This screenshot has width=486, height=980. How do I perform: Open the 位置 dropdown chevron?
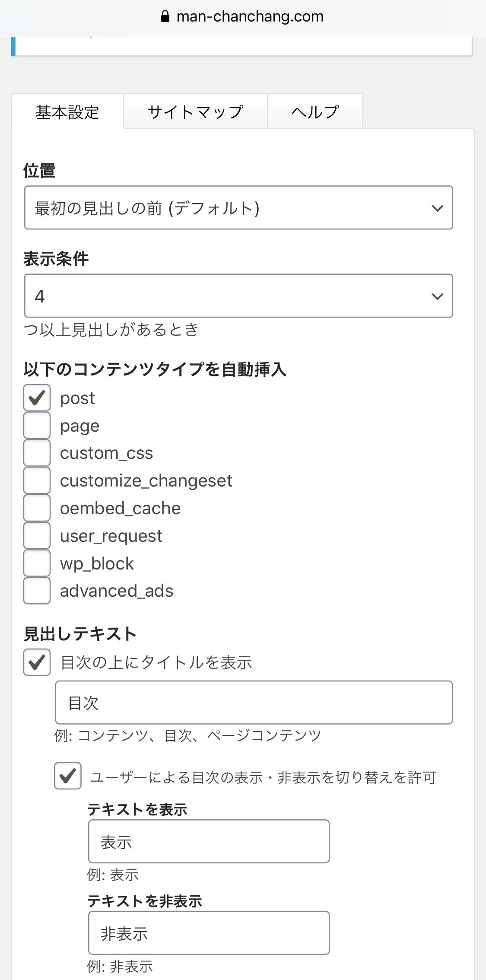[437, 208]
